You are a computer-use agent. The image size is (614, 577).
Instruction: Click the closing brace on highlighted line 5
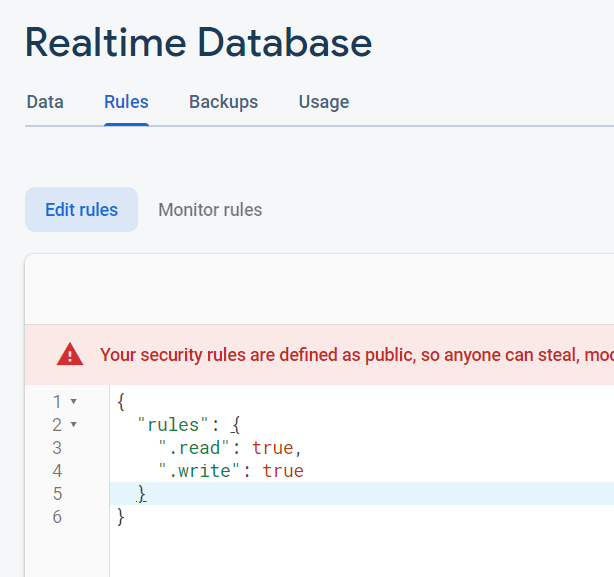142,494
